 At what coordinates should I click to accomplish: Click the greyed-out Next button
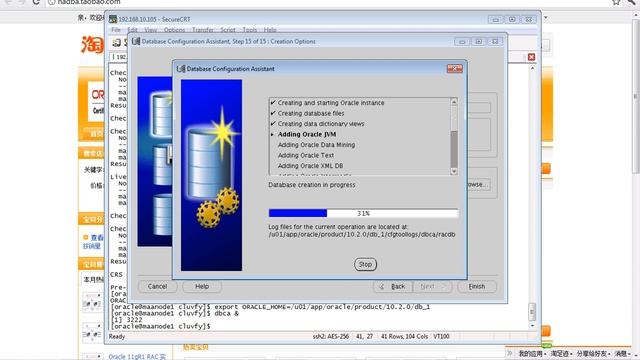pyautogui.click(x=432, y=287)
